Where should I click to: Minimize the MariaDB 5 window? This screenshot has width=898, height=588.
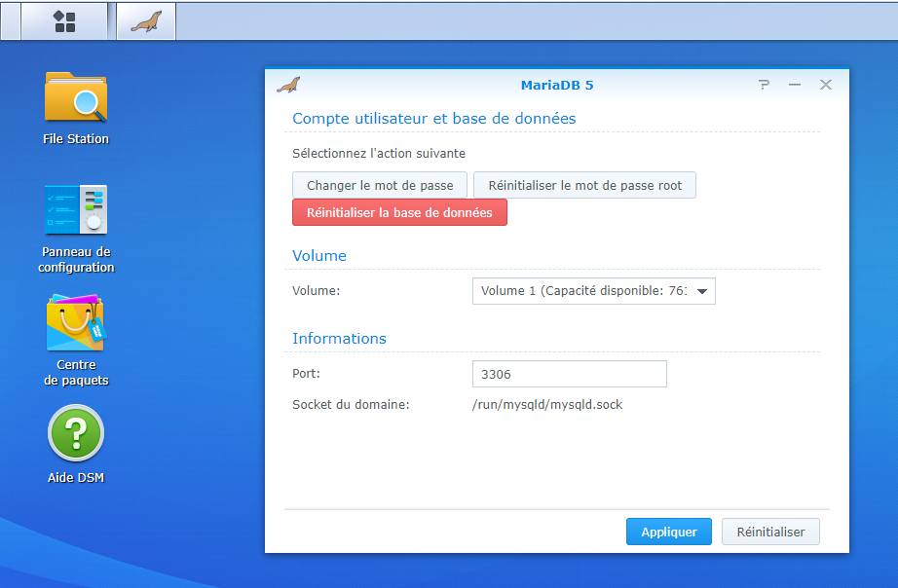pos(795,85)
